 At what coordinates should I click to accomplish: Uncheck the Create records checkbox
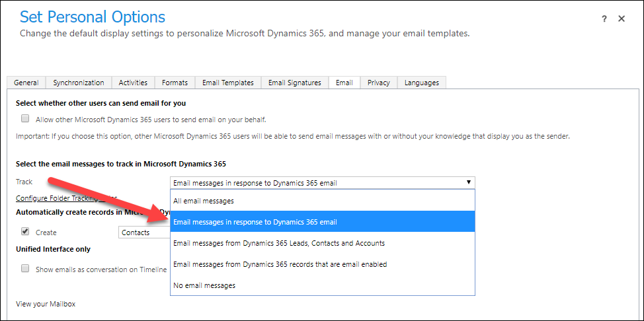click(25, 232)
